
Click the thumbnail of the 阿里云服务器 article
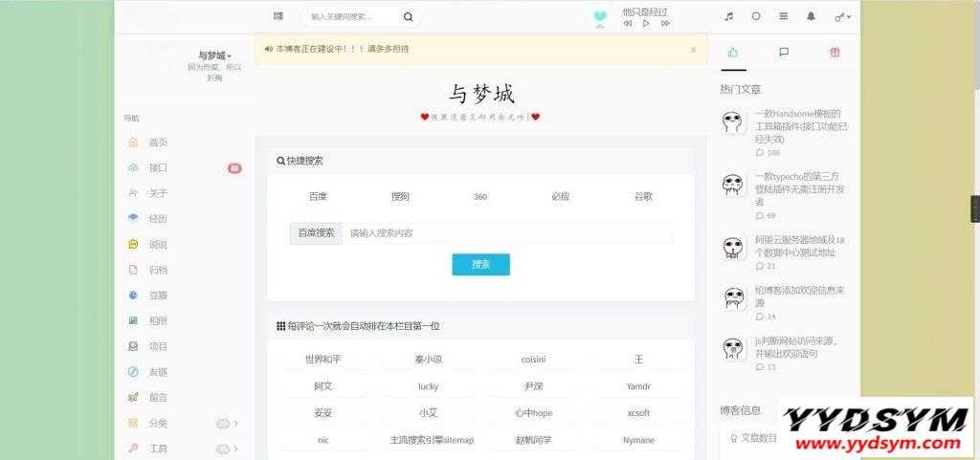point(732,247)
